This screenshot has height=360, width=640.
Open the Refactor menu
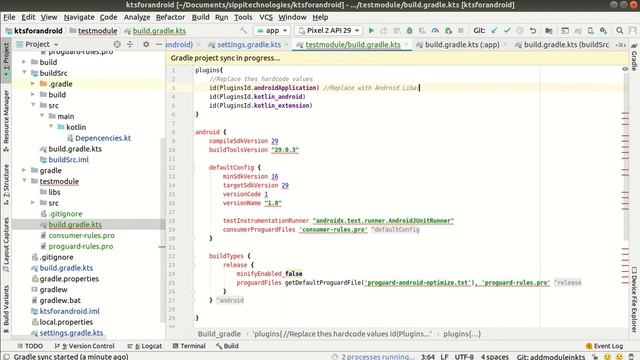coord(170,17)
